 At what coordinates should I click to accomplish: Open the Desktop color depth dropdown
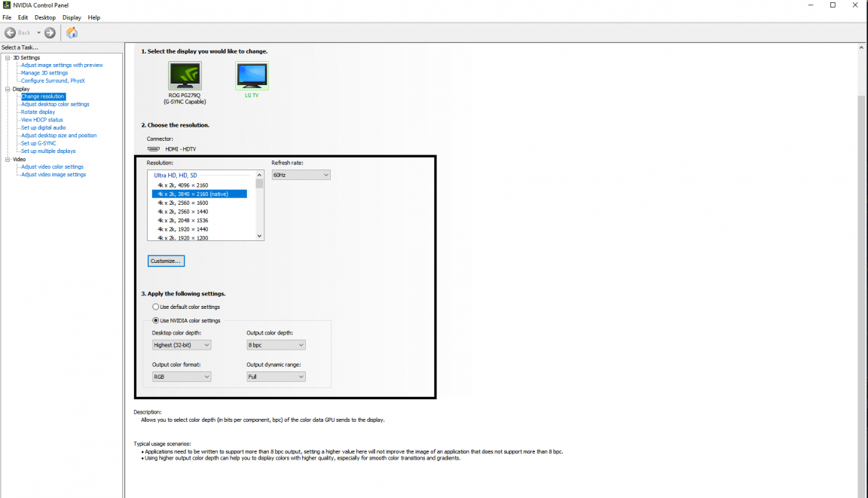(181, 344)
